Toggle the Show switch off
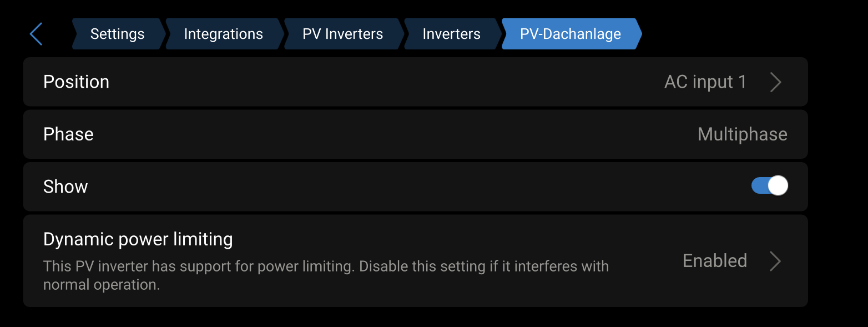The image size is (868, 327). [769, 186]
